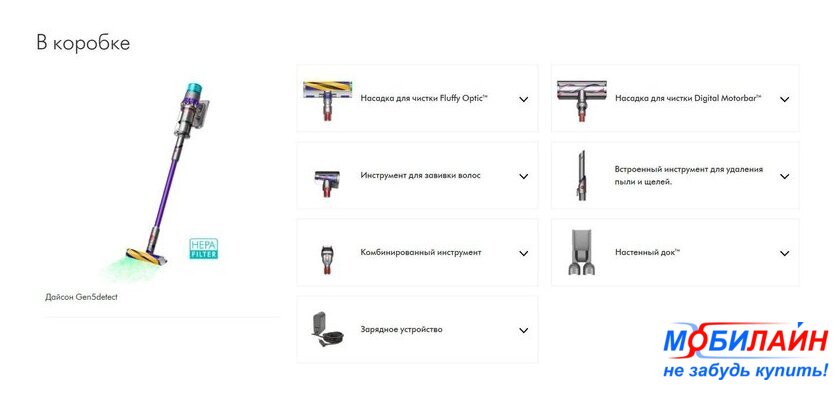Expand the Зарядное устройство chevron
This screenshot has height=410, width=840.
pos(524,331)
